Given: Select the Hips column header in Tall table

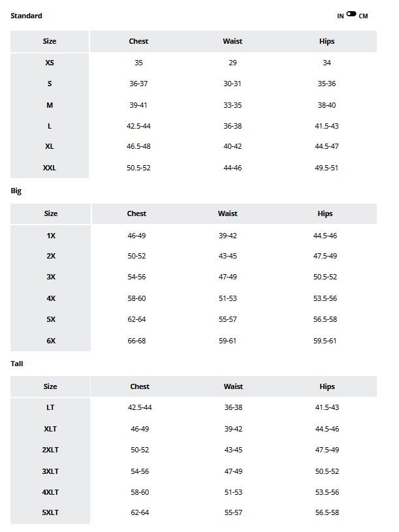Looking at the screenshot, I should point(327,386).
